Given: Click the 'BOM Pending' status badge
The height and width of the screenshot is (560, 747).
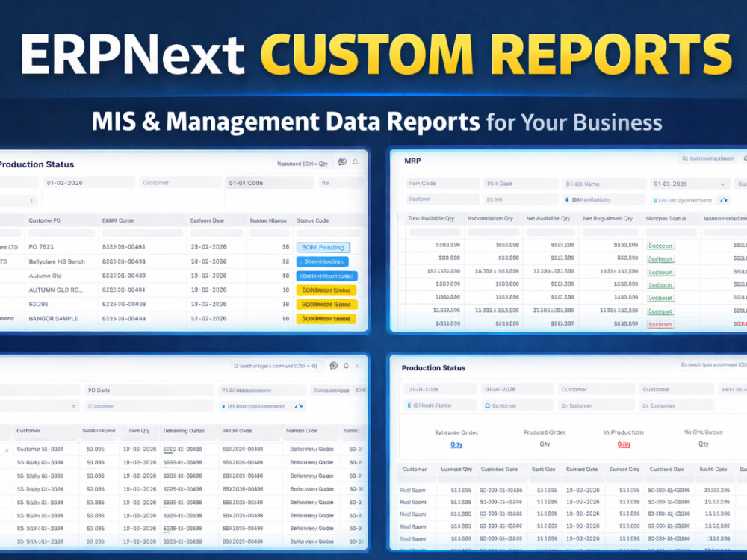Looking at the screenshot, I should pos(323,248).
